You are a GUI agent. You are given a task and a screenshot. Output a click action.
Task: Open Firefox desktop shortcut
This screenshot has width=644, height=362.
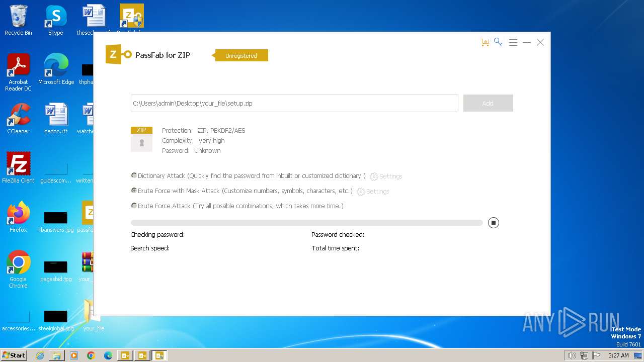18,217
